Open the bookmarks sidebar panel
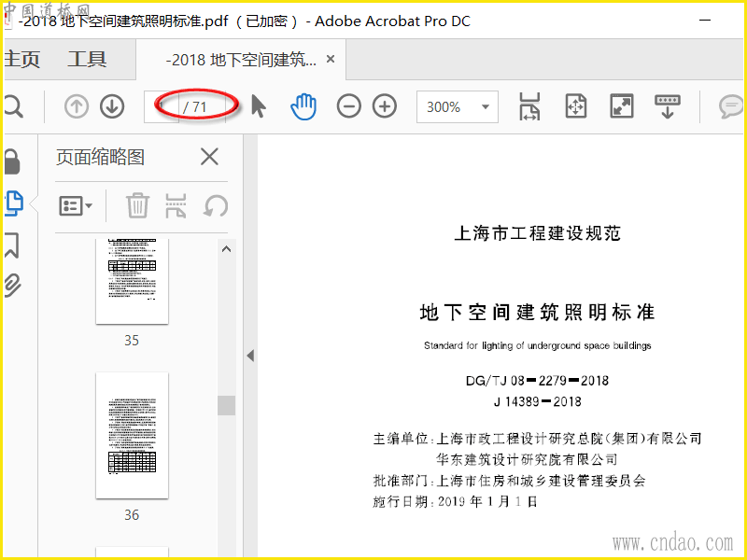The image size is (747, 560). tap(12, 245)
